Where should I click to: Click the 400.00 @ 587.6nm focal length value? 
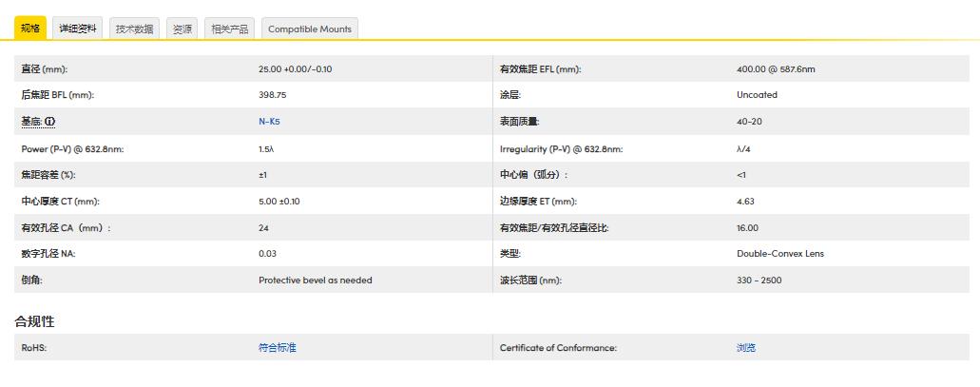point(776,69)
